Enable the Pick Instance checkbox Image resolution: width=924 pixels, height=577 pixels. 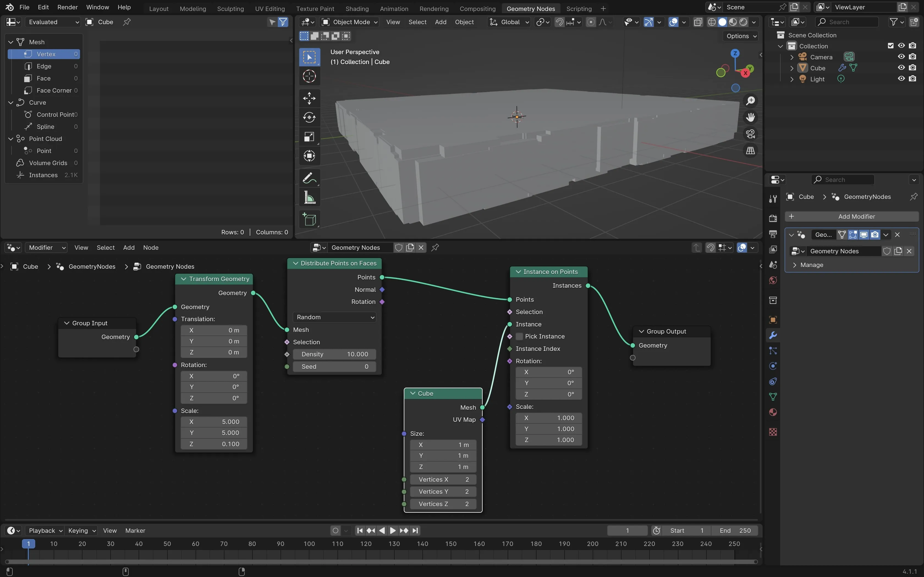point(519,336)
